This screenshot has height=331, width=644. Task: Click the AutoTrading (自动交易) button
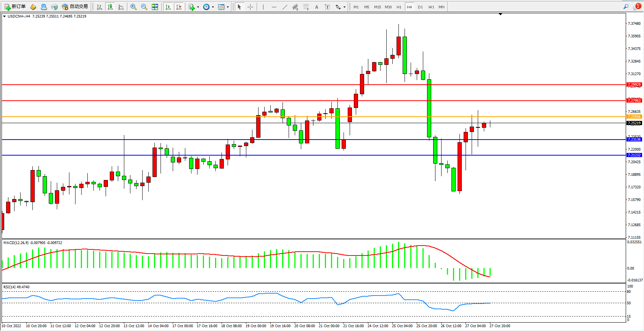point(75,7)
